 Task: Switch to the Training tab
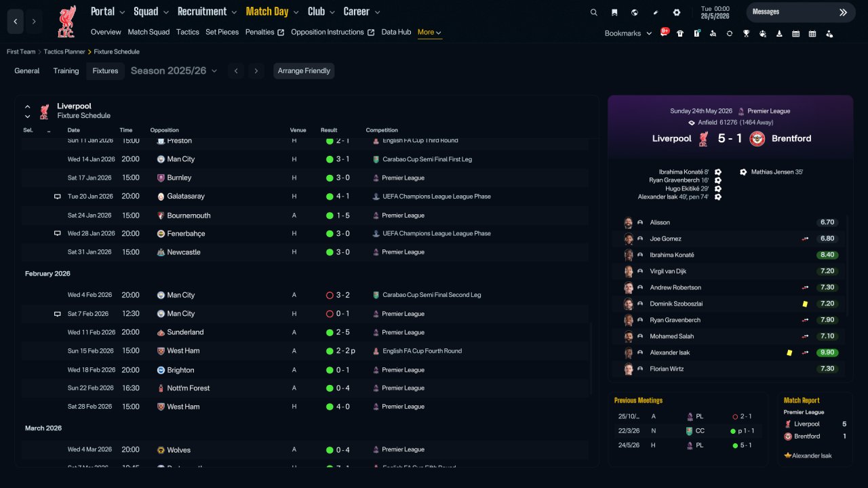66,70
